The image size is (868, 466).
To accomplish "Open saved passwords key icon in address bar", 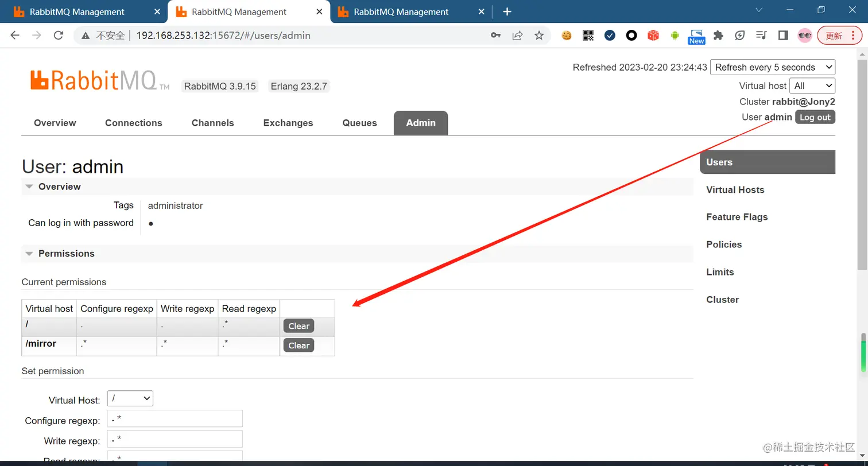I will [x=496, y=35].
